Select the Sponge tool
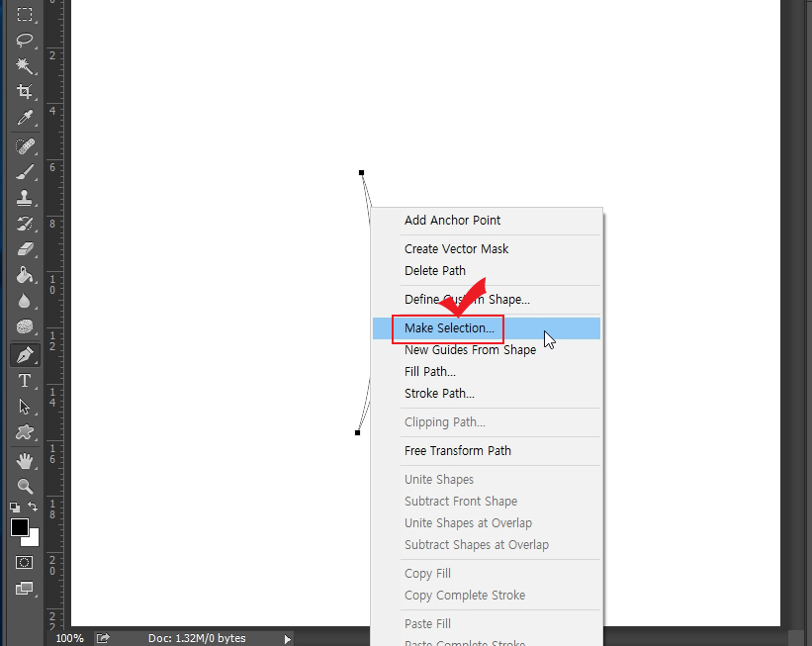 (x=25, y=326)
